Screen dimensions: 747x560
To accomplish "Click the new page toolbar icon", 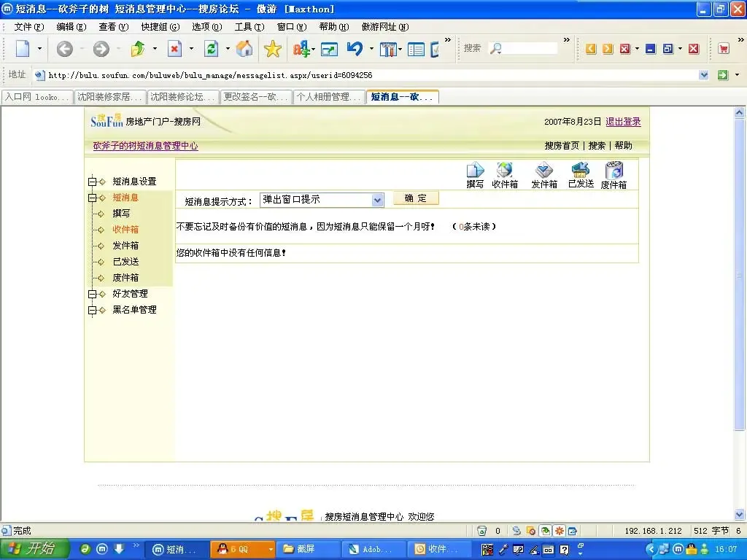I will pos(23,49).
